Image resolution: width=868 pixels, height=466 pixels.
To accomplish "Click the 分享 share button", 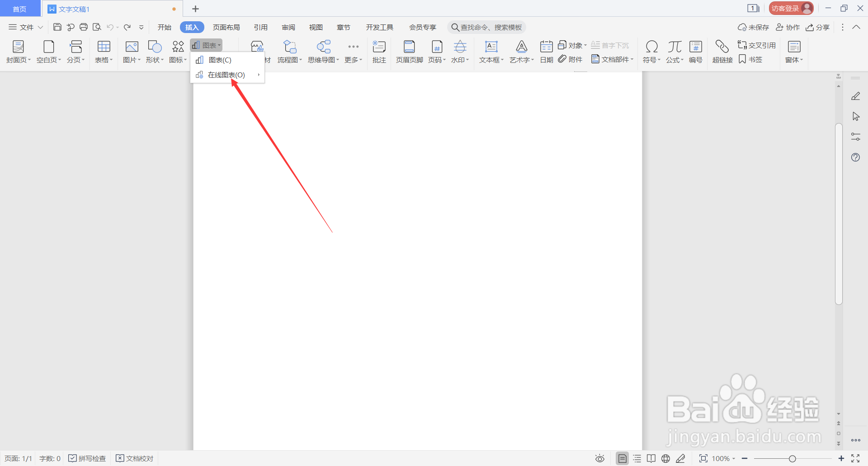I will tap(818, 27).
